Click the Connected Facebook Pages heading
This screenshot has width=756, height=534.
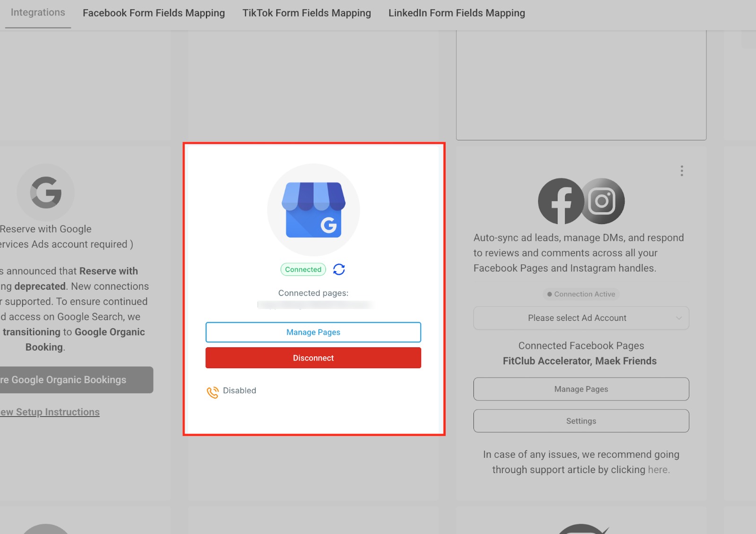click(581, 346)
